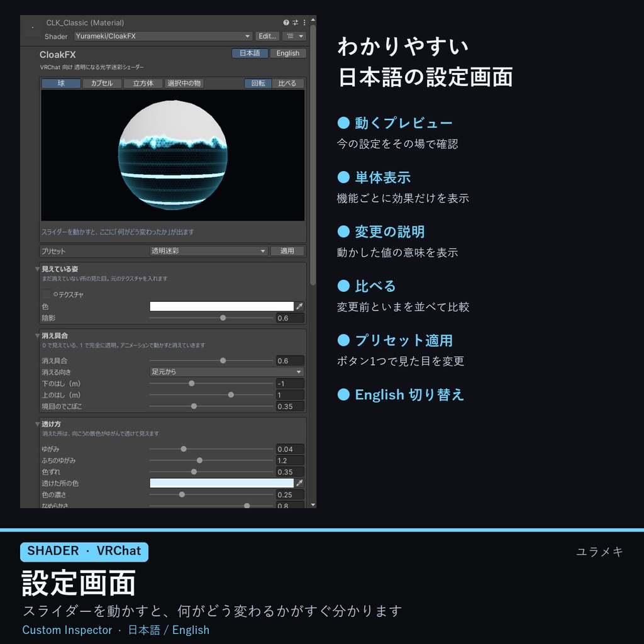Viewport: 644px width, 644px height.
Task: Click the 境目のでこぼこ value field 0.35
Action: 290,406
